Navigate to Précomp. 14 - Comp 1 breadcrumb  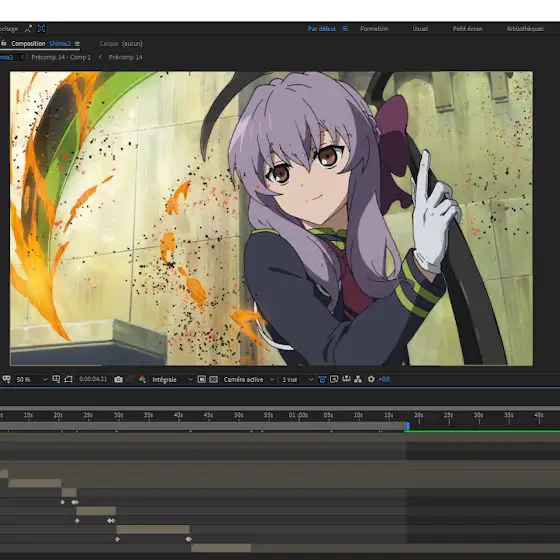[61, 57]
